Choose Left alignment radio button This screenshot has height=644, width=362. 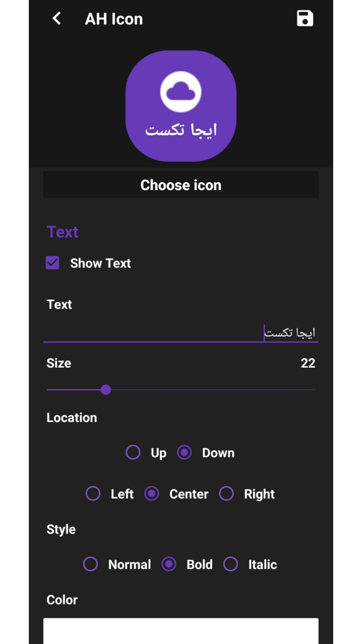(93, 494)
